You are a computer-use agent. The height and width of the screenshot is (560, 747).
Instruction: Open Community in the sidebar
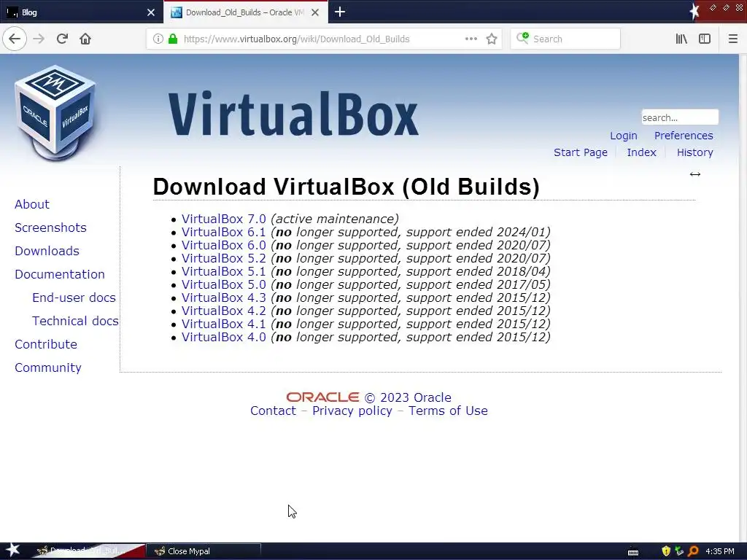coord(47,367)
